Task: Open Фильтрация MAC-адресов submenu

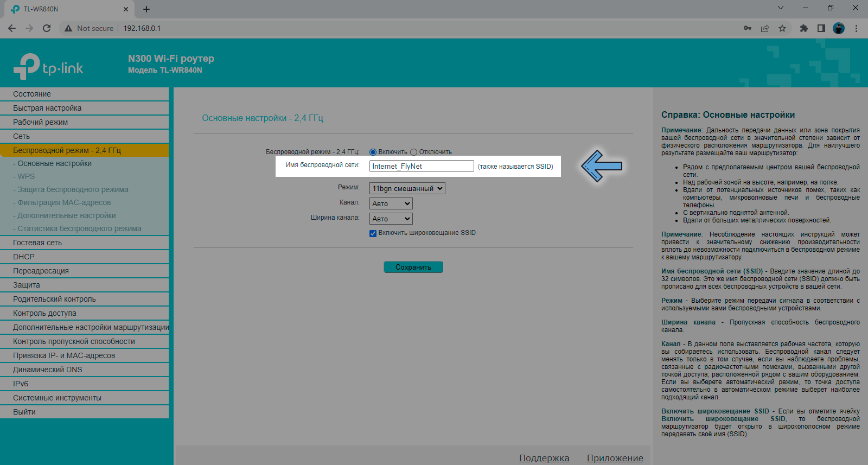Action: click(84, 202)
